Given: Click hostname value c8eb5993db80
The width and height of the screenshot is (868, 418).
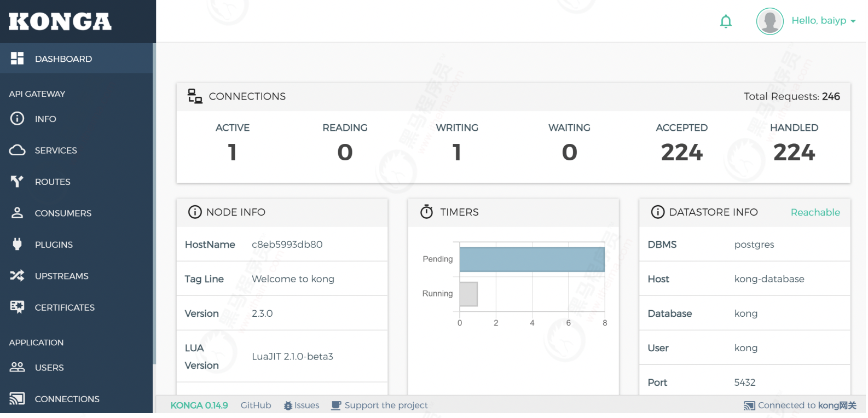Looking at the screenshot, I should (287, 245).
